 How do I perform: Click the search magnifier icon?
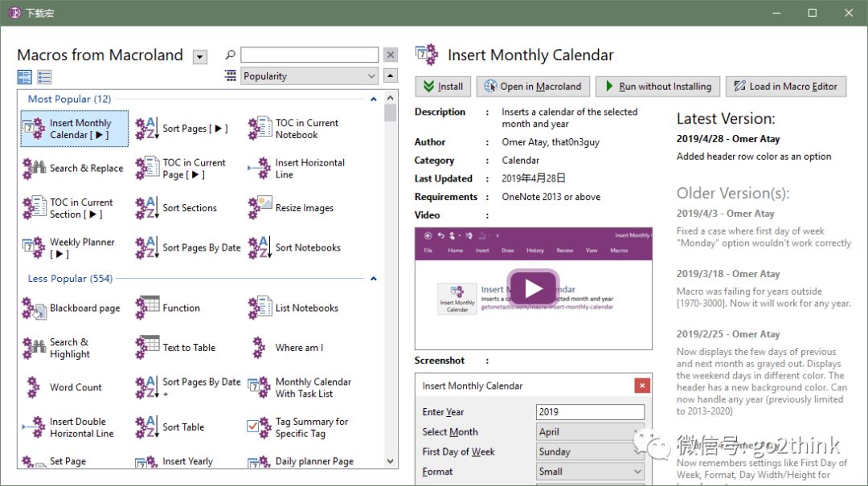pyautogui.click(x=230, y=55)
